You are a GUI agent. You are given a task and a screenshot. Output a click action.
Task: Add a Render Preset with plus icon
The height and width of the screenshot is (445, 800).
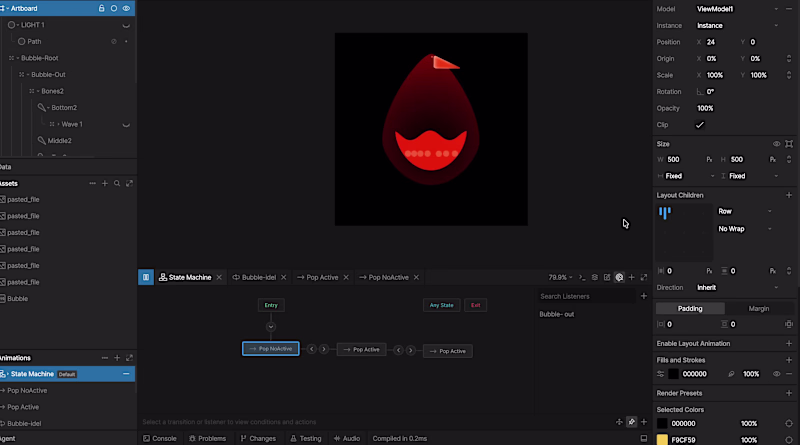click(x=789, y=393)
